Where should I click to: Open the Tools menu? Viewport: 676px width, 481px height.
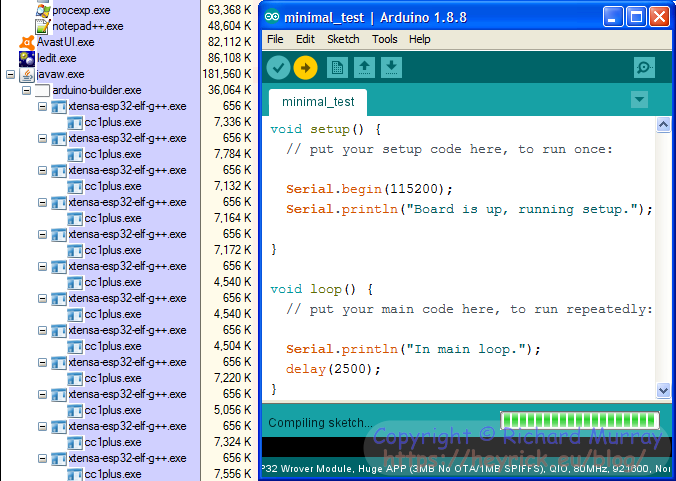tap(385, 39)
